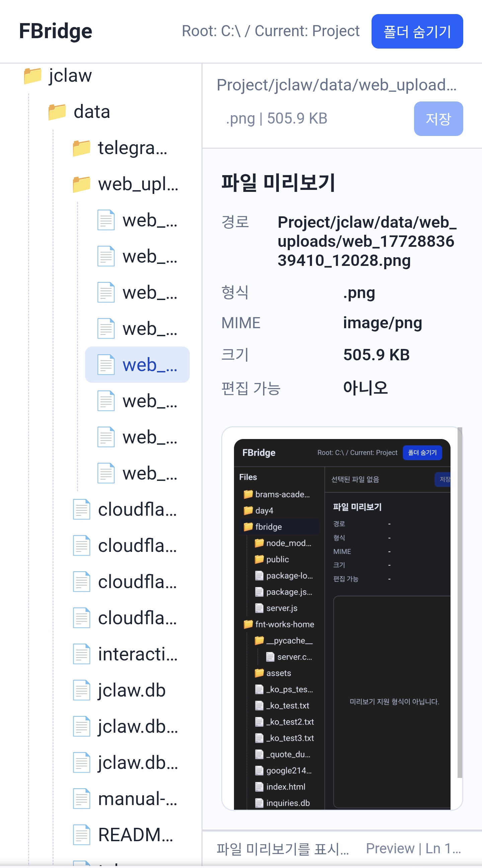This screenshot has width=482, height=868.
Task: Click the 파일 미리보기 heading
Action: click(278, 183)
